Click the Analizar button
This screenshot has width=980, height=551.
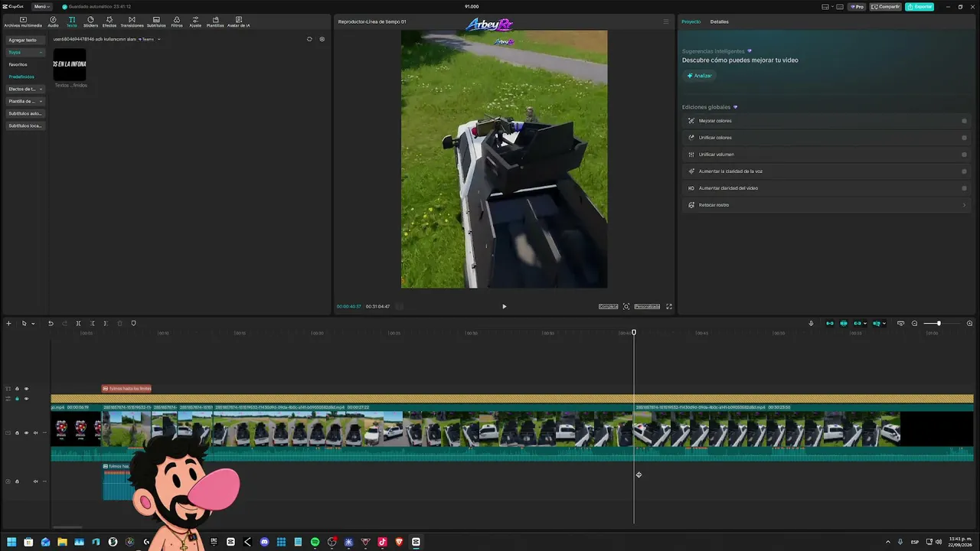coord(700,76)
